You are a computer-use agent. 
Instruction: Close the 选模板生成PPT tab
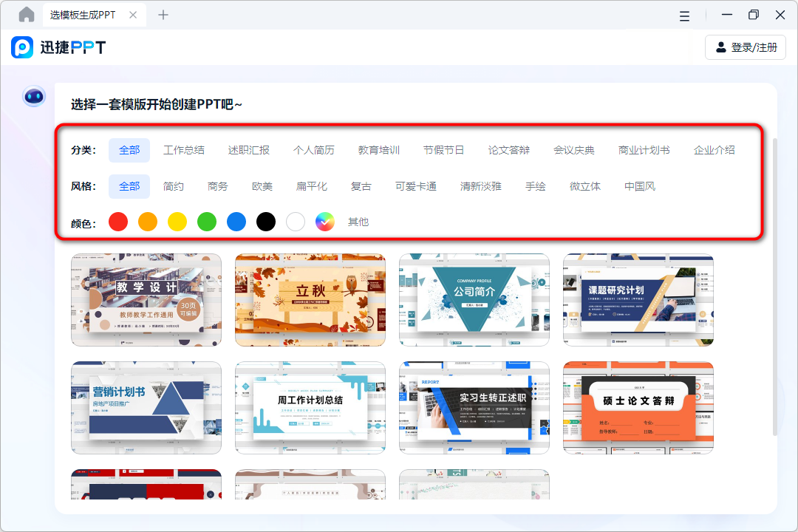pos(133,15)
